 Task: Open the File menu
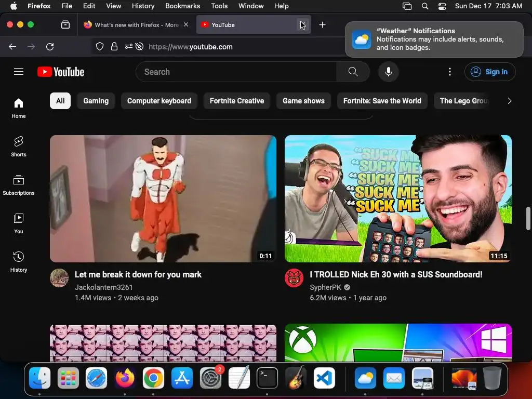[x=67, y=6]
